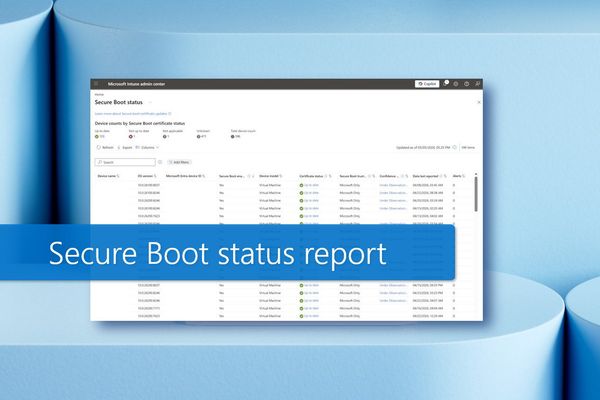The image size is (600, 400).
Task: Sort by Microsoft Entra device ID column
Action: pos(186,176)
